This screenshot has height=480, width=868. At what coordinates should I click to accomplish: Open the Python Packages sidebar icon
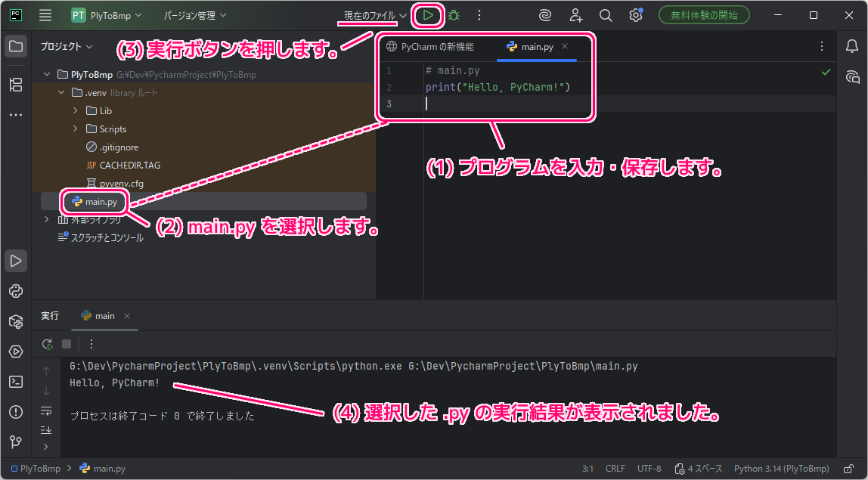pos(16,321)
